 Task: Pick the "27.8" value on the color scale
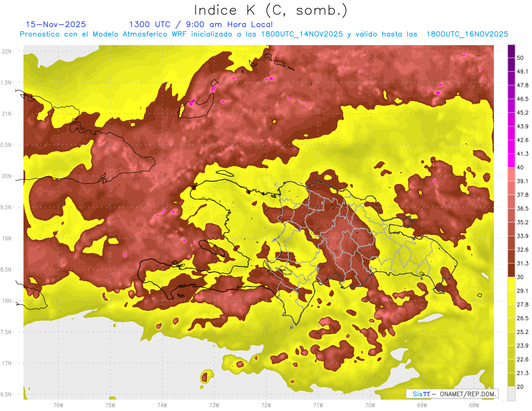[522, 304]
